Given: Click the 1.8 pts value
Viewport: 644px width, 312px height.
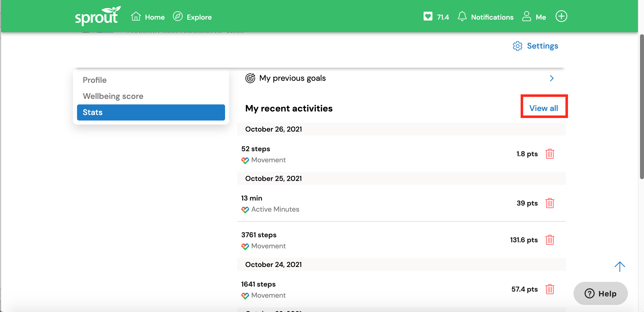Looking at the screenshot, I should pyautogui.click(x=527, y=154).
